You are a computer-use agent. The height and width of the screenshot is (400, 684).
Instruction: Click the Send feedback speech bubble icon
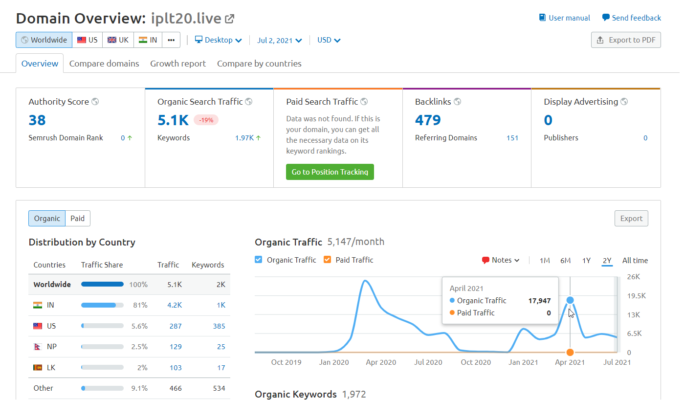[x=605, y=18]
